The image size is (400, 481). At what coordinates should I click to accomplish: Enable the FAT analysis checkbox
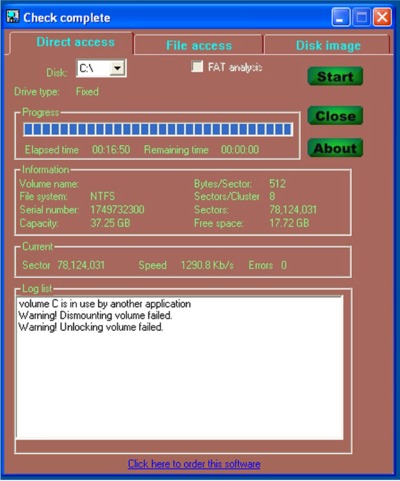(x=197, y=66)
